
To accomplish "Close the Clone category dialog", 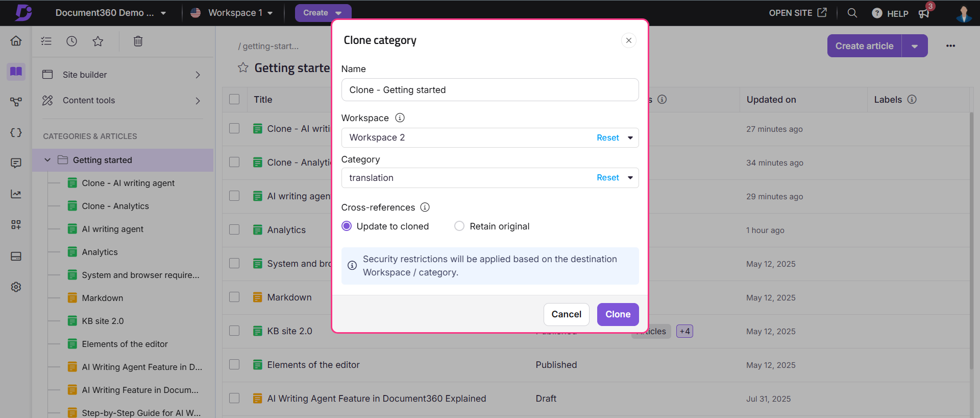I will point(629,40).
